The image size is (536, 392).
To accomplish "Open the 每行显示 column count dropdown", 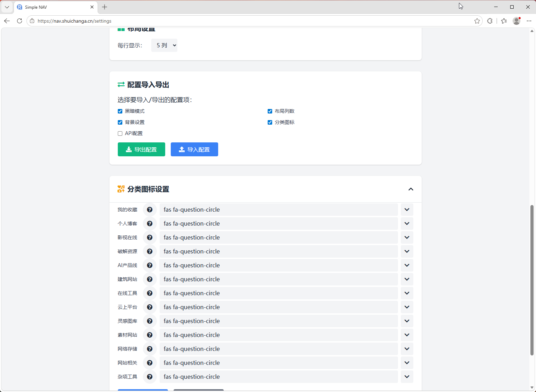I will coord(164,45).
